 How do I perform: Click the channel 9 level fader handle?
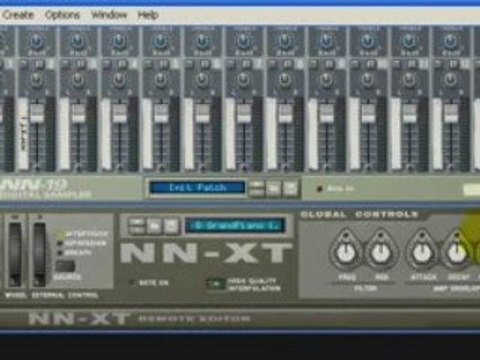click(x=327, y=113)
